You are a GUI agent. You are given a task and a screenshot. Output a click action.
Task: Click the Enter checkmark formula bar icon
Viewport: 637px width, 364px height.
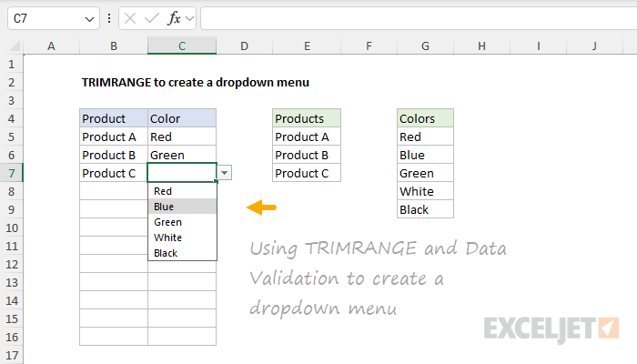[x=152, y=18]
